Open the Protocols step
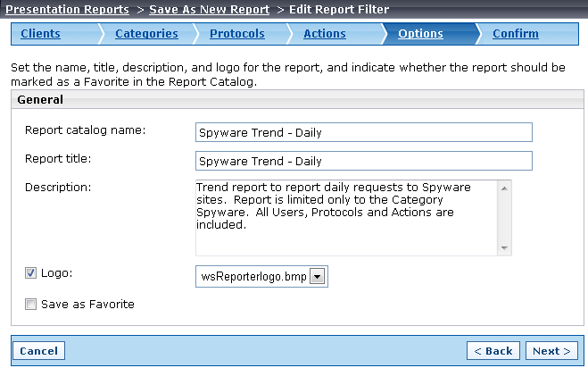 (237, 33)
